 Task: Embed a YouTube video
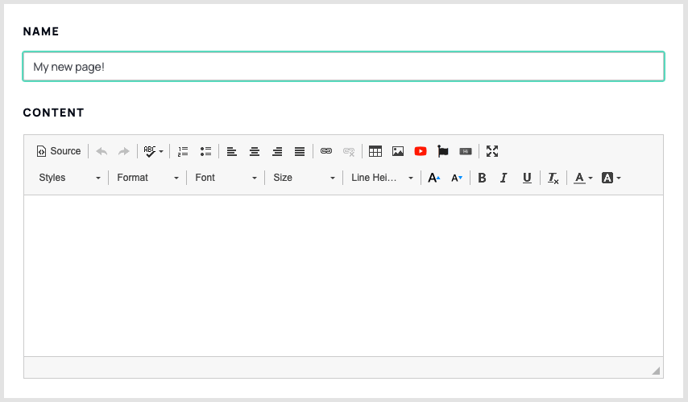click(420, 151)
